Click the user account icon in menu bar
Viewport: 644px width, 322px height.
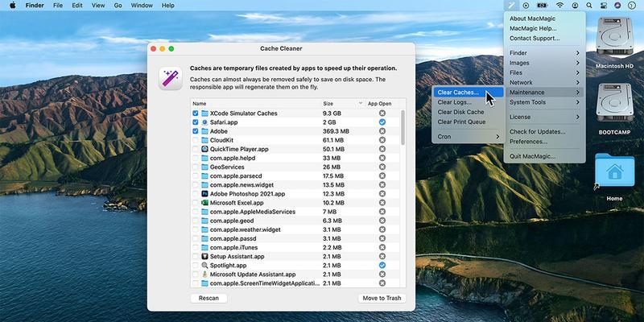pos(575,6)
